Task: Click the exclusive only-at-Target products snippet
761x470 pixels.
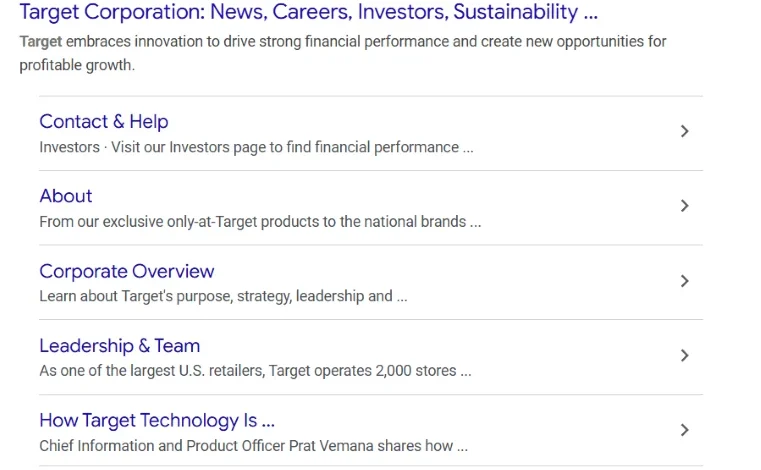Action: [x=260, y=222]
